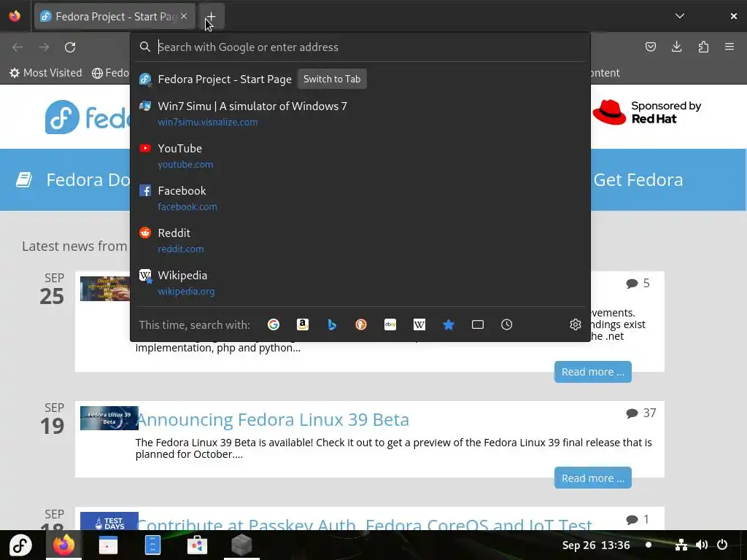
Task: Expand the List all tabs chevron
Action: point(680,16)
